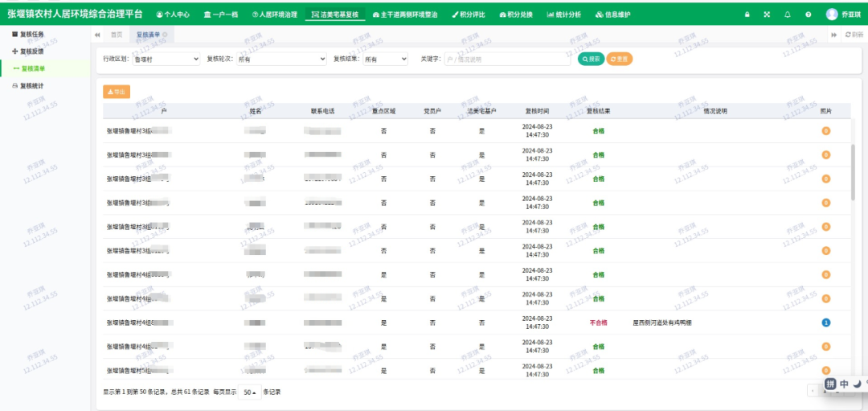The width and height of the screenshot is (868, 411).
Task: Open the notification bell icon
Action: coord(787,14)
